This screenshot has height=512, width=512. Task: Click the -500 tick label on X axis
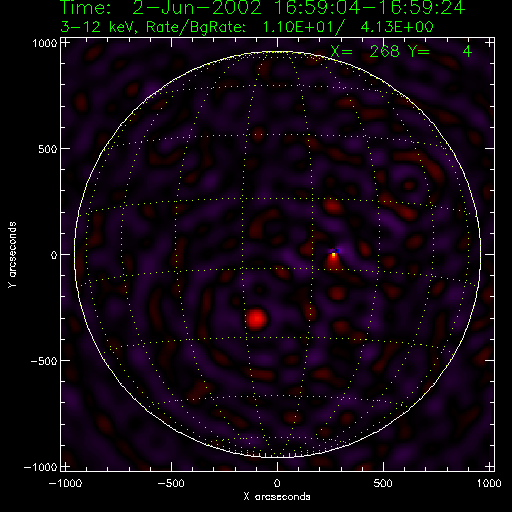click(x=171, y=483)
